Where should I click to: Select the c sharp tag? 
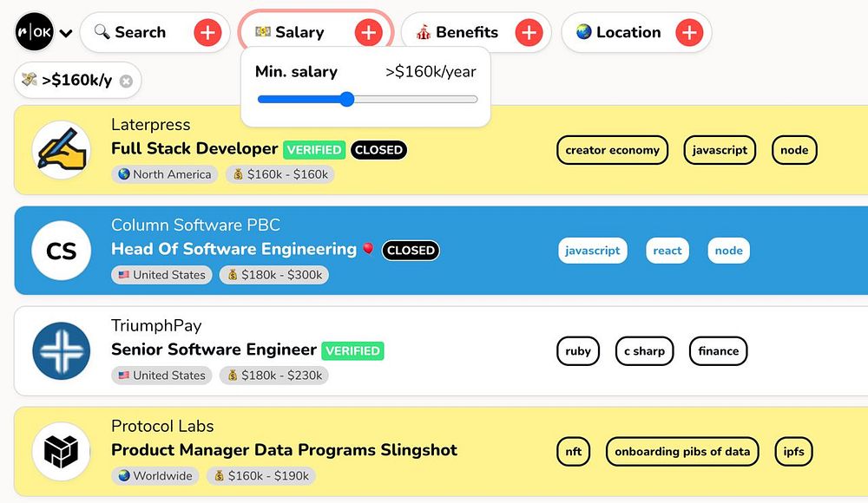tap(644, 351)
